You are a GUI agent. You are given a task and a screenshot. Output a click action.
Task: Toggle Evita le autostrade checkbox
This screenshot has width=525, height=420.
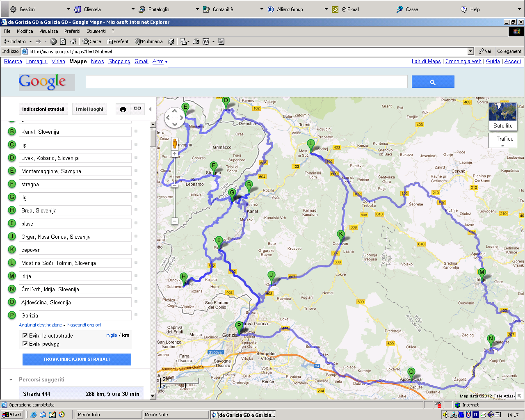tap(25, 336)
